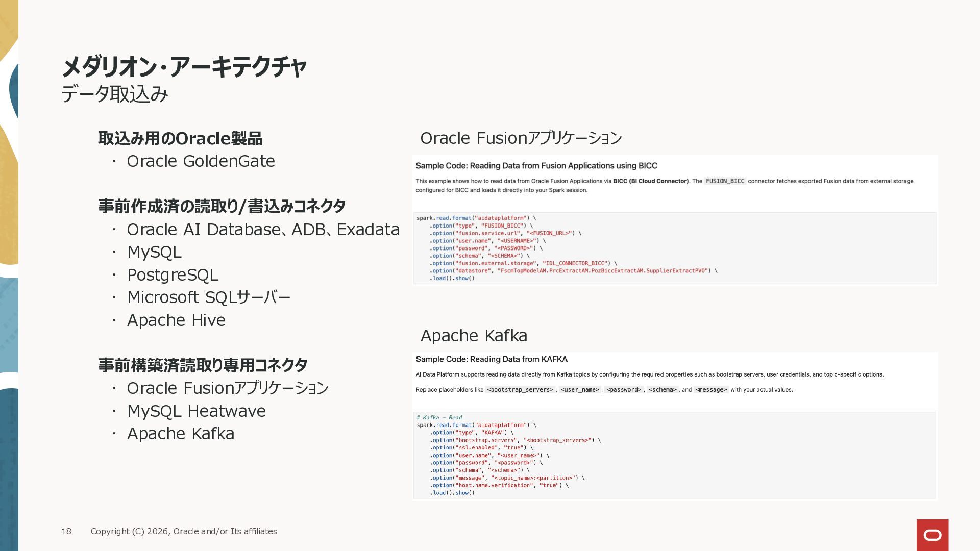Click the copyright footer text
Viewport: 980px width, 551px height.
click(184, 531)
